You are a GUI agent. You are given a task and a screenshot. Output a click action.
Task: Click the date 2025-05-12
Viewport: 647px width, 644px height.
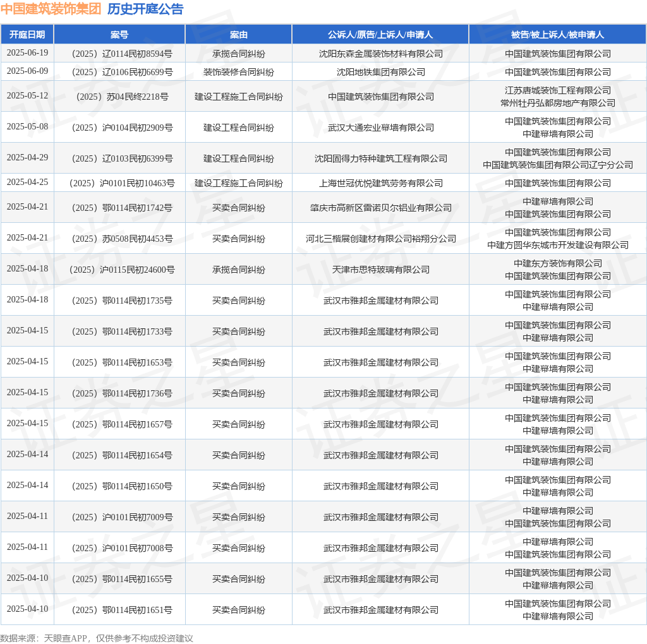click(27, 95)
